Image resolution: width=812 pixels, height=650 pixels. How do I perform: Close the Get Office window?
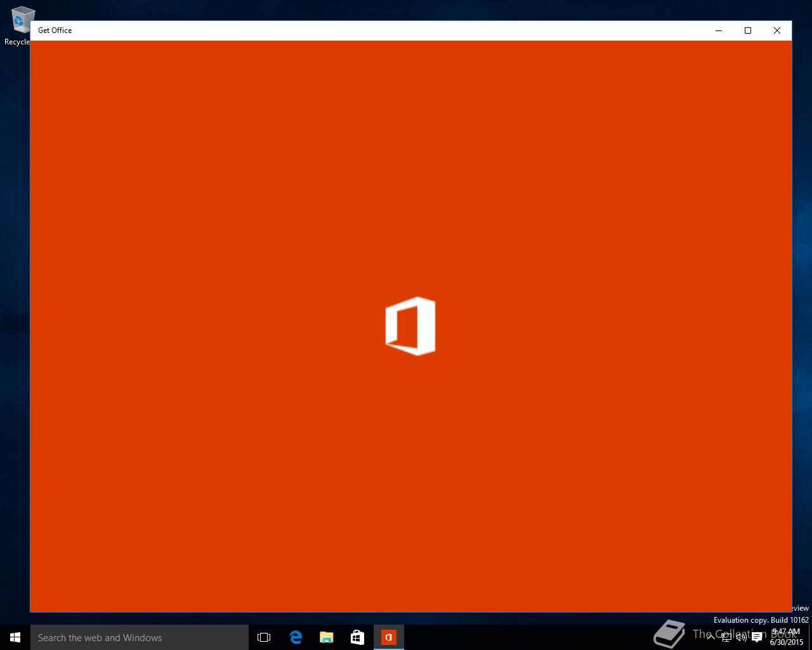tap(777, 30)
